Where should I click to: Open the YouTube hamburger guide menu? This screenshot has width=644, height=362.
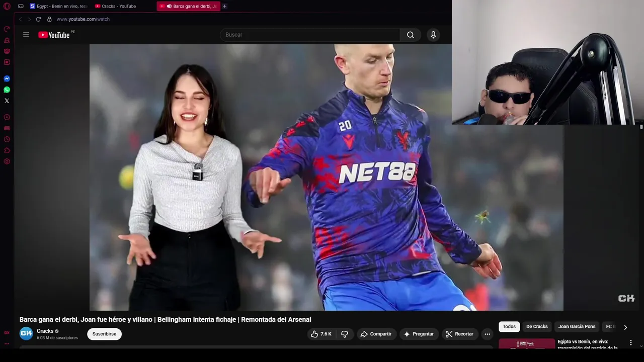[26, 35]
